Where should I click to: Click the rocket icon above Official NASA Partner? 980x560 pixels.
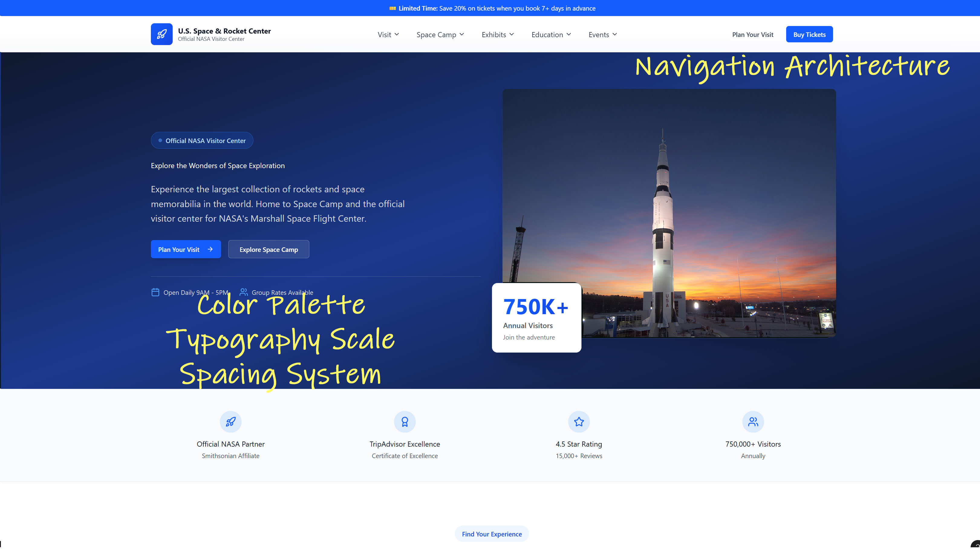[230, 422]
